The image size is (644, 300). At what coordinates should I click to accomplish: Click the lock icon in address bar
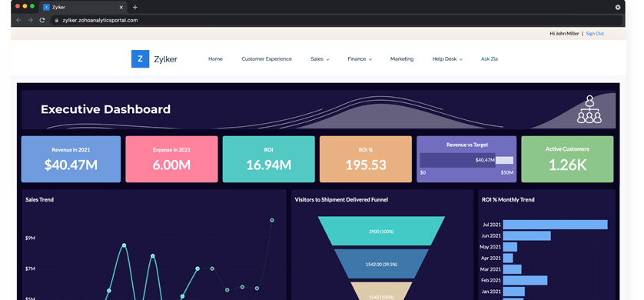coord(57,20)
